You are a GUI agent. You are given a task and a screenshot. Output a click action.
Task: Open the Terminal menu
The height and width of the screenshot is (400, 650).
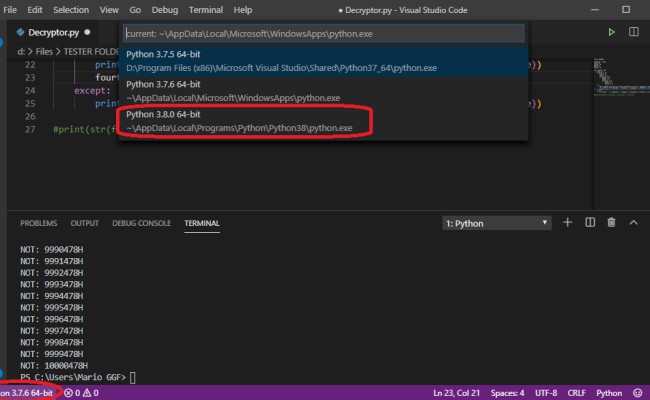[206, 10]
